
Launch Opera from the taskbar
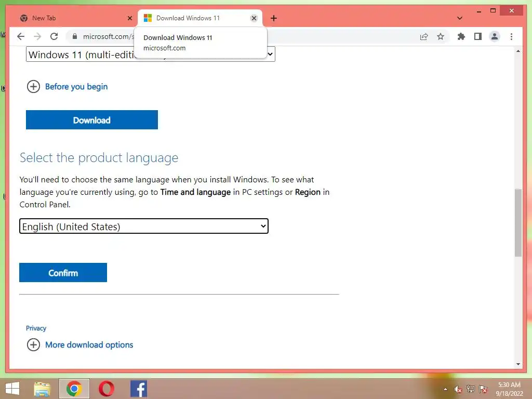(x=106, y=389)
